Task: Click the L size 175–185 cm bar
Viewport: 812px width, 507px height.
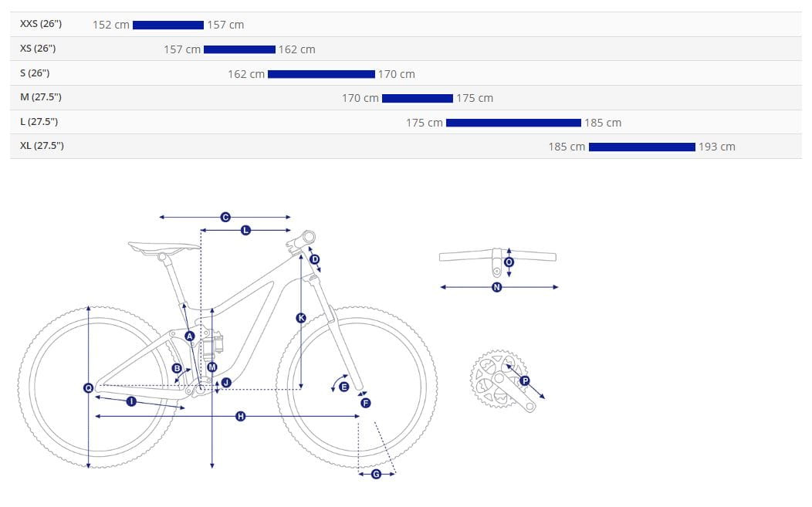Action: [513, 122]
